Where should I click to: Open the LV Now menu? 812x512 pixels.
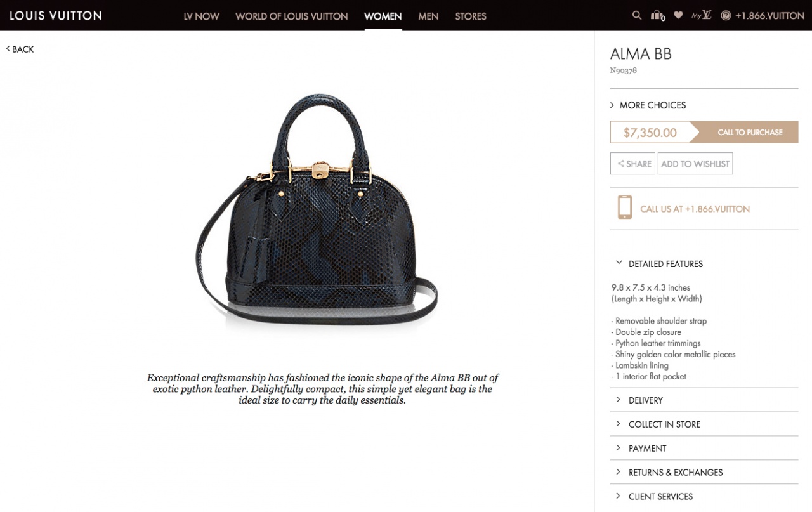[x=201, y=16]
